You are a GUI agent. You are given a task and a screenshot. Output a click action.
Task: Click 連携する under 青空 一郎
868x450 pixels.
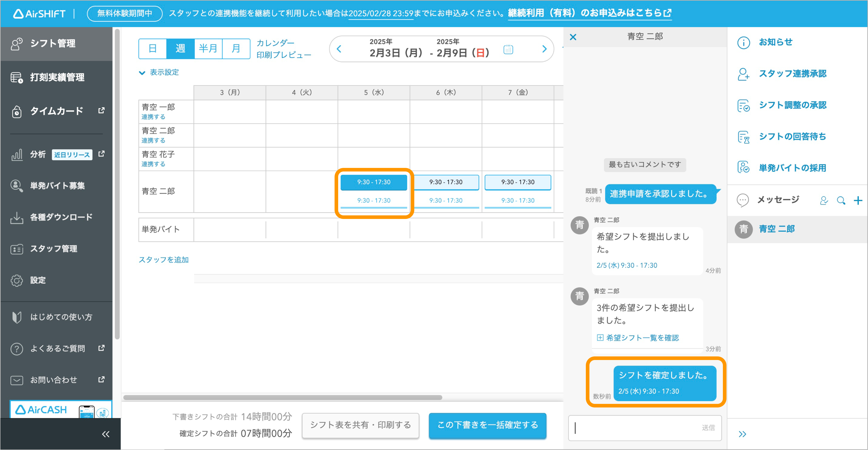point(153,117)
